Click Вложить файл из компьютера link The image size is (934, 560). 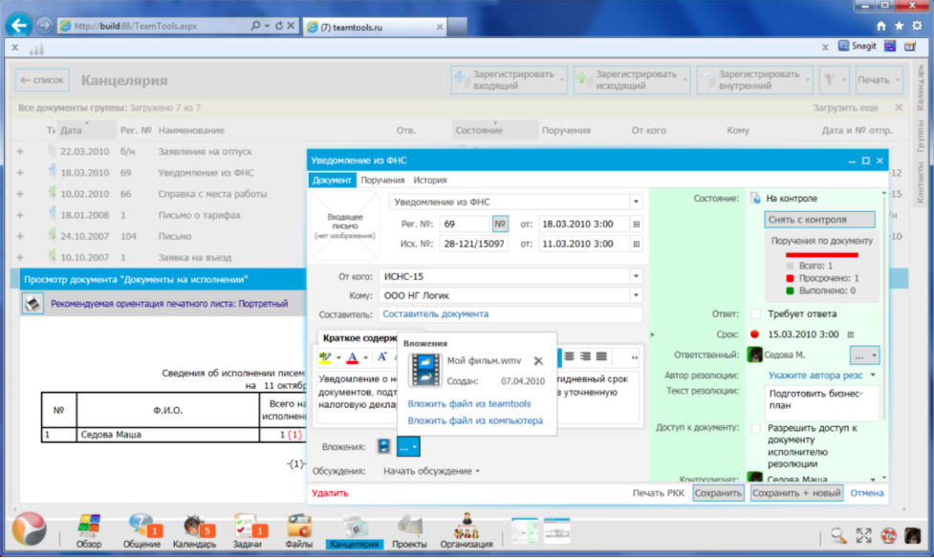pyautogui.click(x=475, y=420)
